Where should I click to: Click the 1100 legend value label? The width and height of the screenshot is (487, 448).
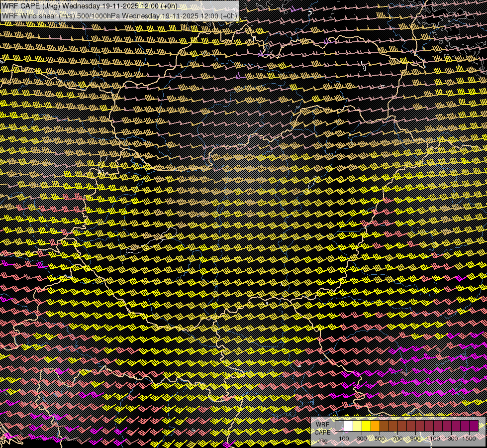433,439
